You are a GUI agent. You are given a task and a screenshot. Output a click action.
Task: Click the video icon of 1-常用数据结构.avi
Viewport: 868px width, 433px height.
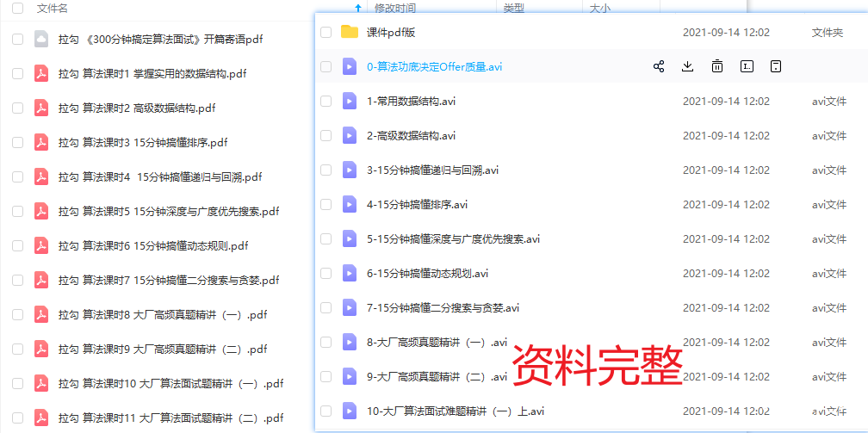pyautogui.click(x=350, y=102)
